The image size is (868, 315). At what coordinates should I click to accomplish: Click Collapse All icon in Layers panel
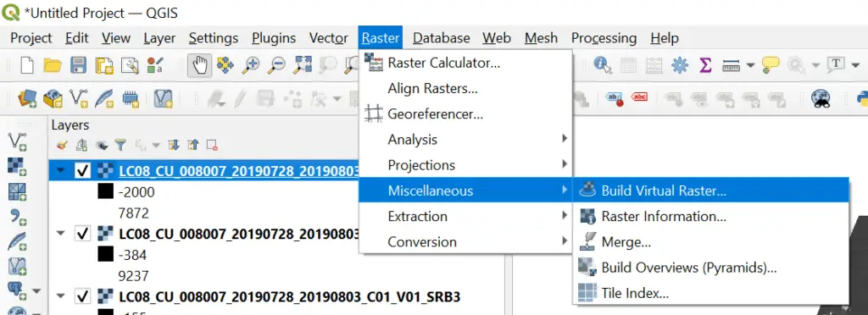tap(192, 146)
